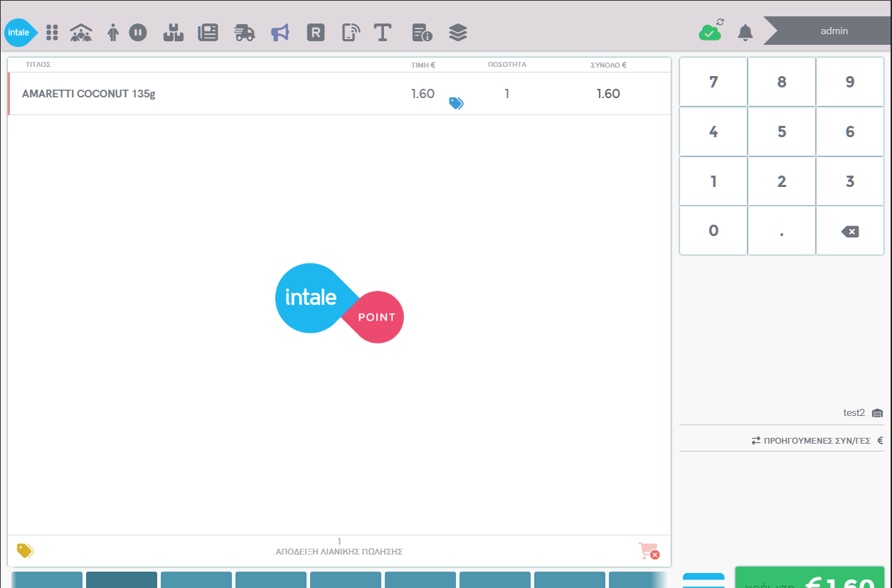Click the blue megaphone promotions icon
892x588 pixels.
coord(280,32)
